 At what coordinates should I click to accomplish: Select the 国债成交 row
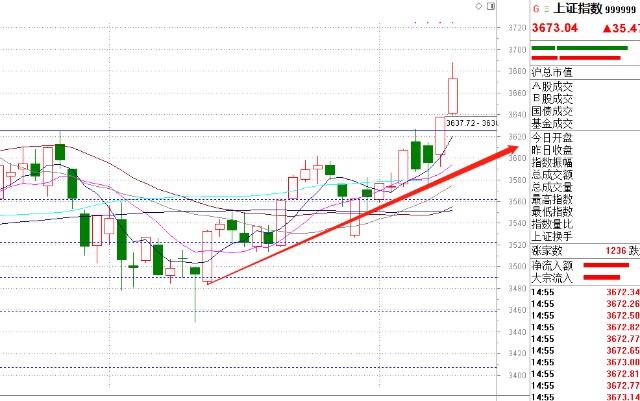point(552,110)
